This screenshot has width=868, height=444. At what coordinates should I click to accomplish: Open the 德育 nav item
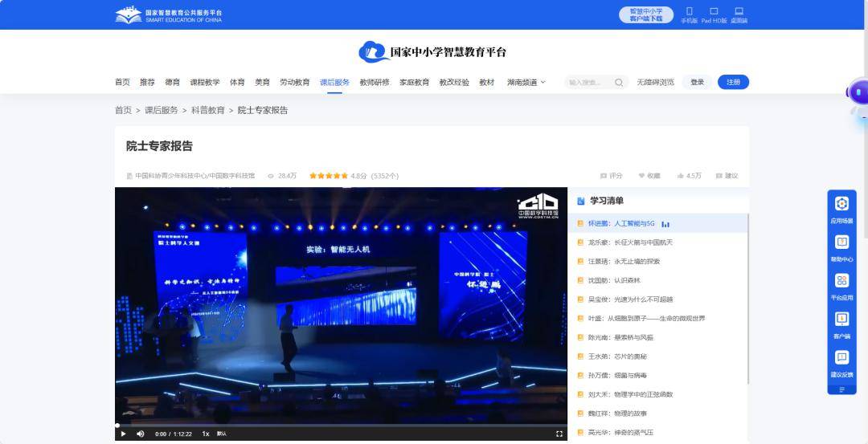pos(172,83)
